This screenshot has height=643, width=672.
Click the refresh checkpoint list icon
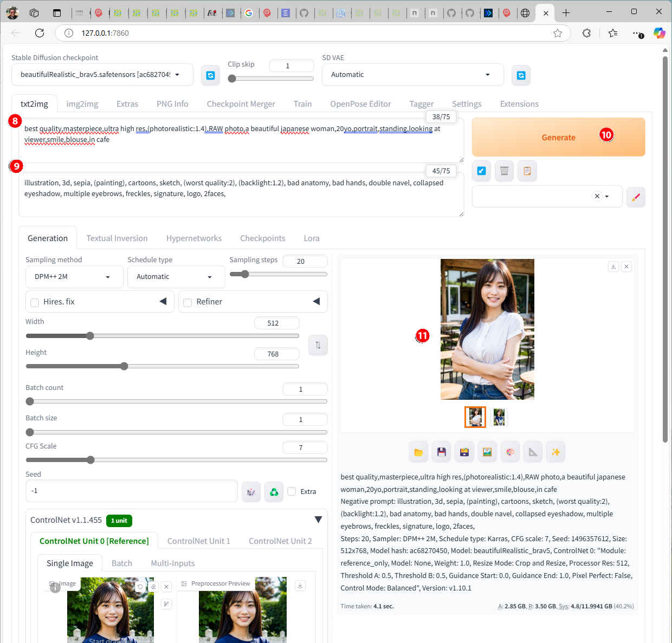[210, 75]
